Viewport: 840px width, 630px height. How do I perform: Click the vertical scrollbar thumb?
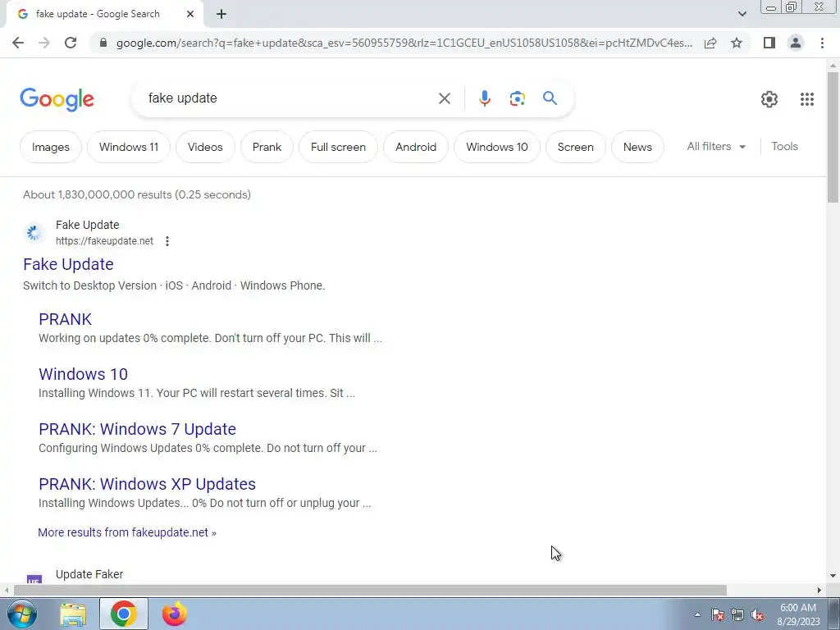(x=833, y=137)
